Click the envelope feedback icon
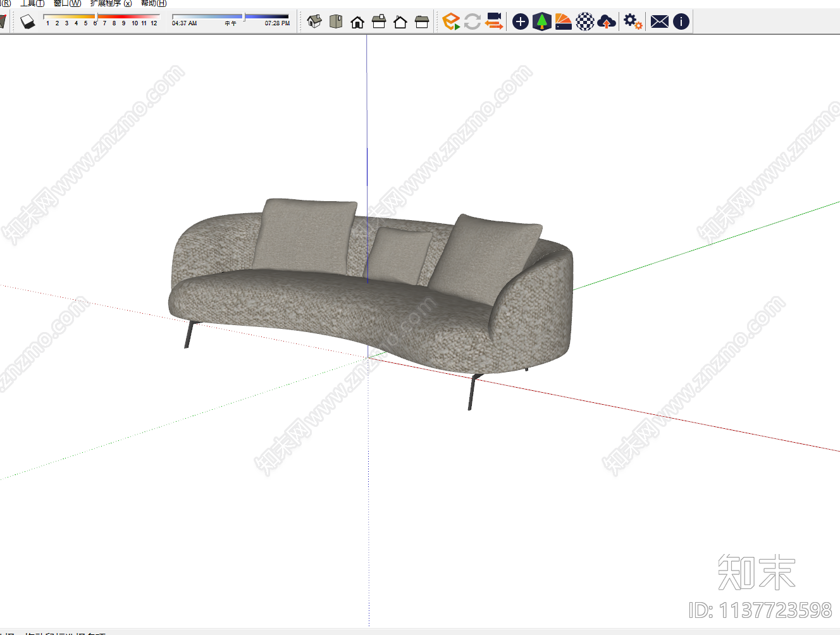The image size is (840, 635). (x=660, y=22)
